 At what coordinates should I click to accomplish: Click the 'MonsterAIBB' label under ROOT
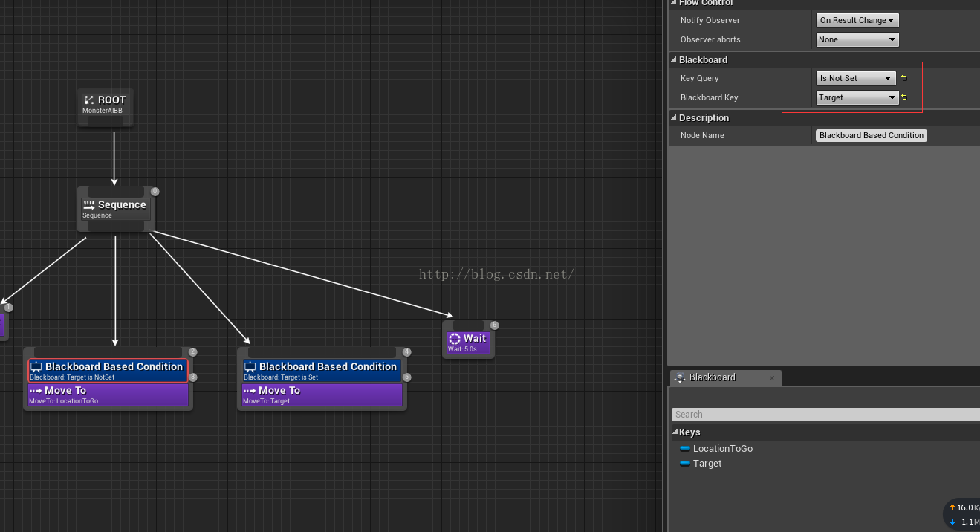103,111
